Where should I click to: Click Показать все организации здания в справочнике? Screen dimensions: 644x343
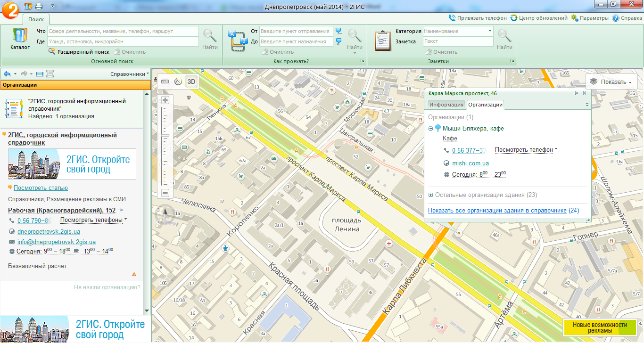(497, 210)
